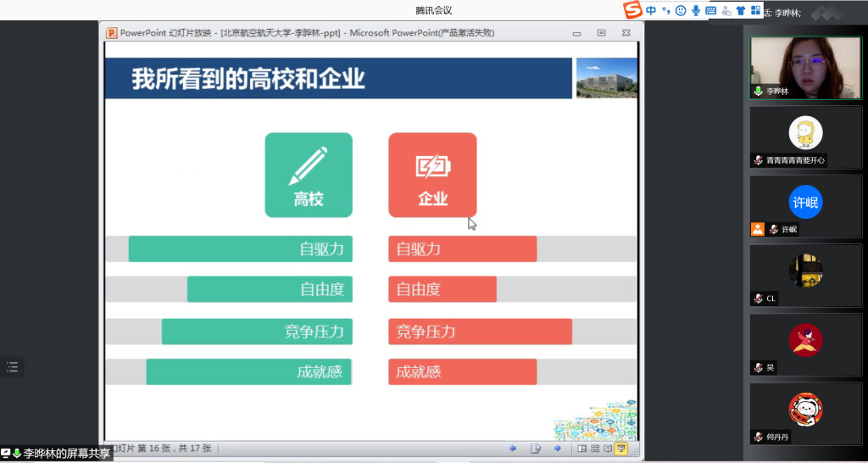This screenshot has height=463, width=868.
Task: Select 李晔林 video thumbnail
Action: click(x=799, y=68)
